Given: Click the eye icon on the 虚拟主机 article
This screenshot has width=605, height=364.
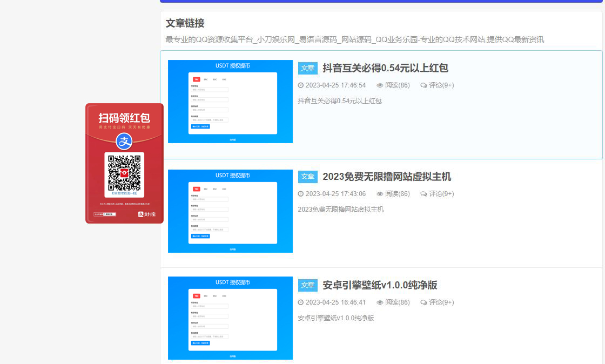Looking at the screenshot, I should coord(380,194).
